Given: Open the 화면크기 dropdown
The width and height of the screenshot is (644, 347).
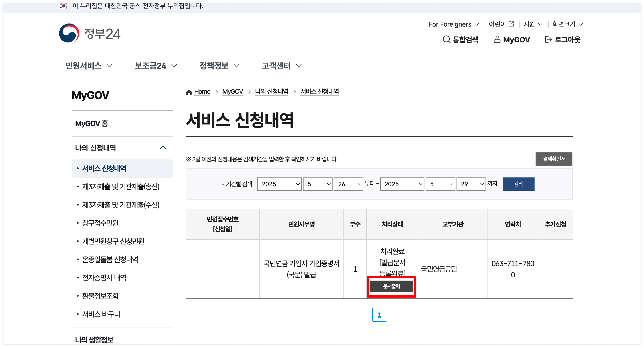Looking at the screenshot, I should coord(568,24).
